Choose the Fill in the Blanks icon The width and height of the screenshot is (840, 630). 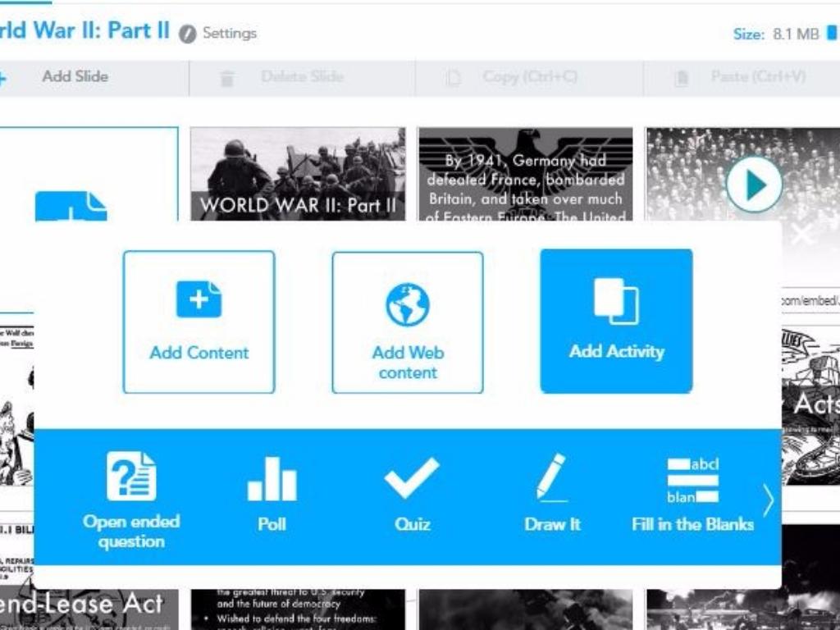692,480
